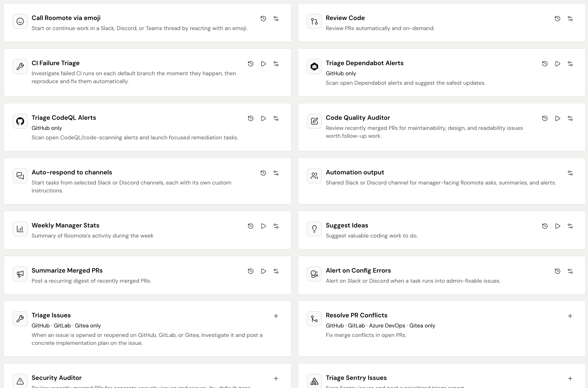Open the "Auto-respond to channels" title

click(72, 172)
